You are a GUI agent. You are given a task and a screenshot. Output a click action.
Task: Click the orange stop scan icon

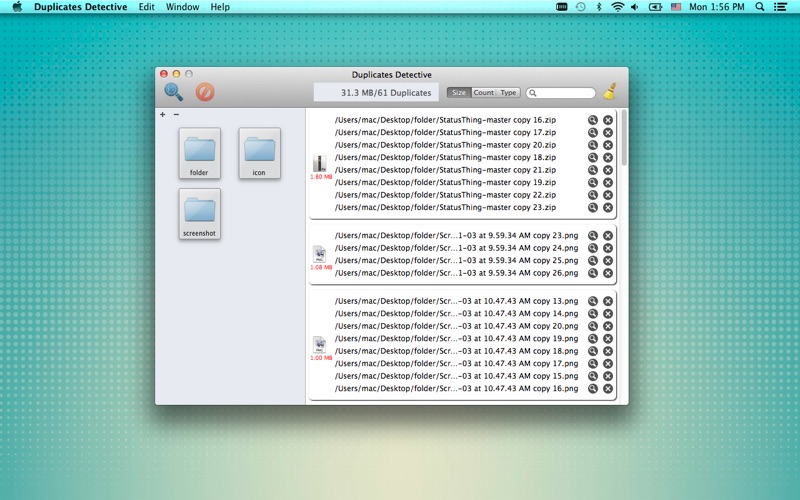[x=205, y=92]
